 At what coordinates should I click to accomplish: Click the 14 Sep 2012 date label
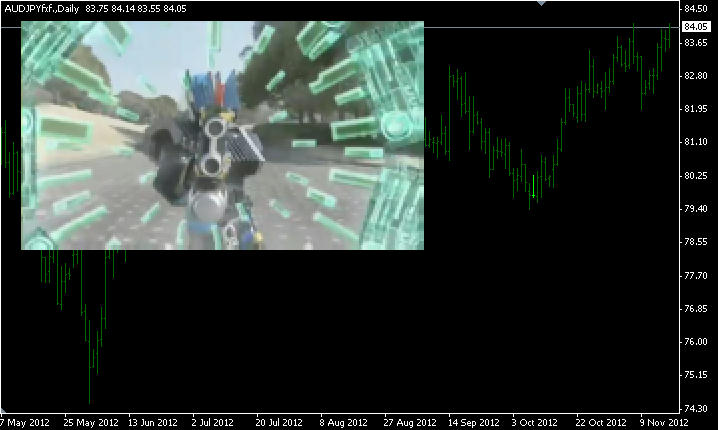pos(473,422)
